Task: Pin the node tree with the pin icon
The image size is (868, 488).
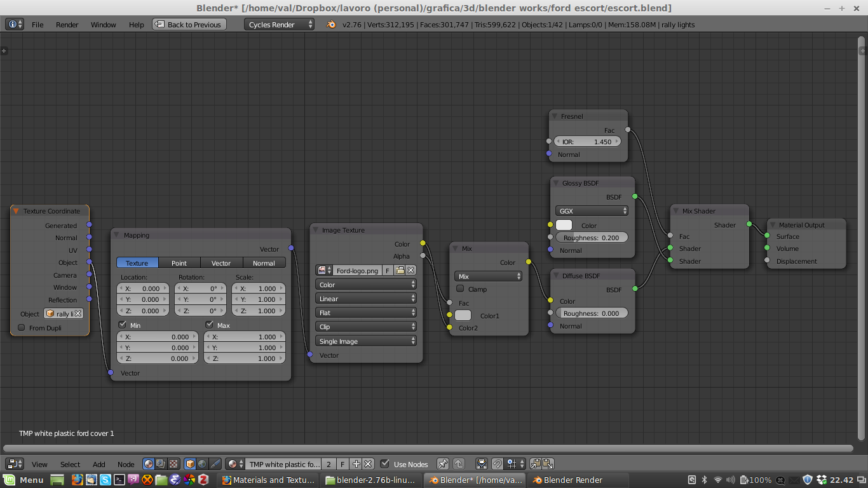Action: [x=443, y=464]
